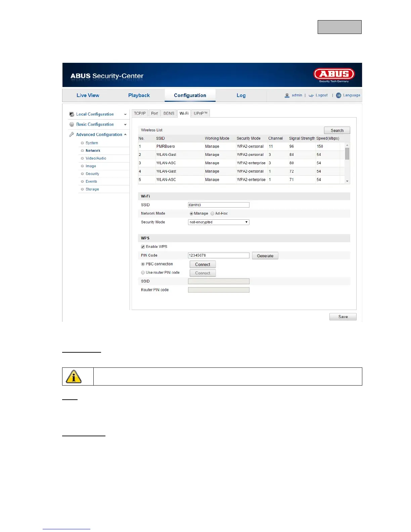Screen dimensions: 411x532
Task: Click the WPS SSID input field
Action: tap(219, 281)
